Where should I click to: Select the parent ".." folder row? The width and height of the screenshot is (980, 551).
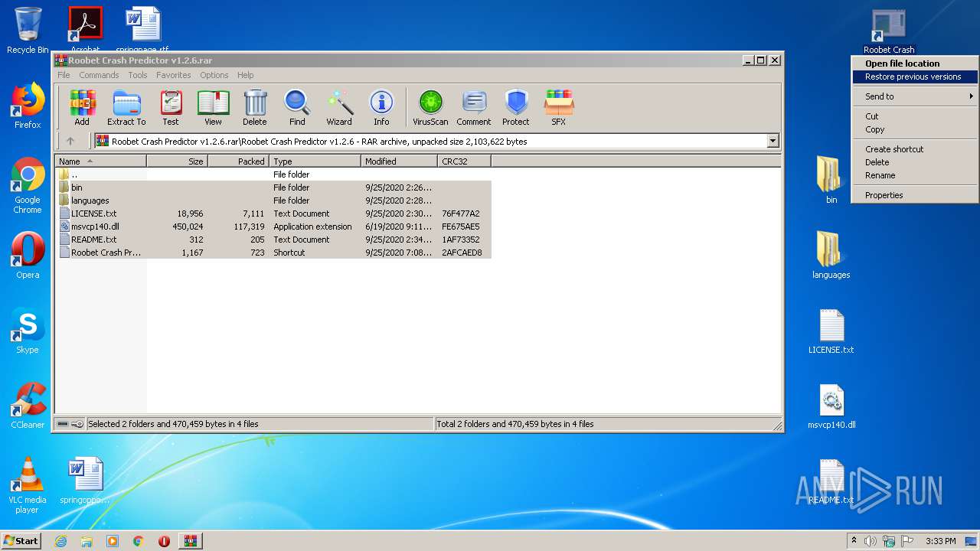tap(273, 174)
